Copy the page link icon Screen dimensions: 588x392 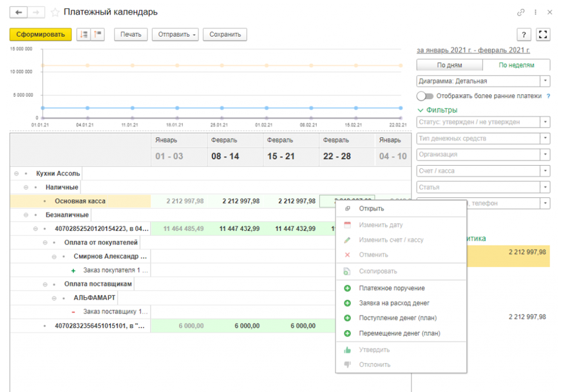point(520,12)
